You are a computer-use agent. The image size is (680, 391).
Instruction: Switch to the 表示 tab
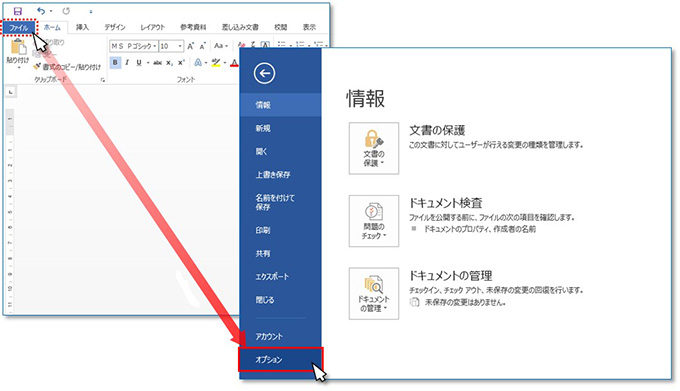coord(309,27)
